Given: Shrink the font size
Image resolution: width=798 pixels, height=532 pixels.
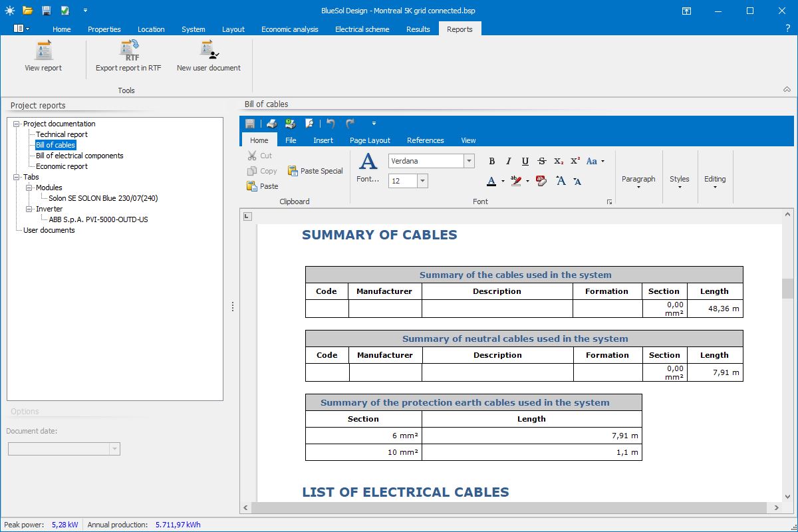Looking at the screenshot, I should (577, 181).
